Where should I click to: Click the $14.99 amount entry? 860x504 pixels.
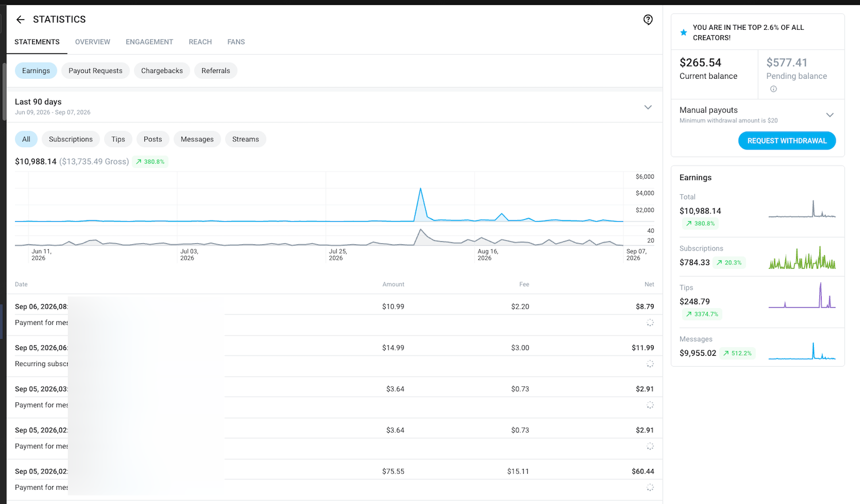(x=393, y=348)
